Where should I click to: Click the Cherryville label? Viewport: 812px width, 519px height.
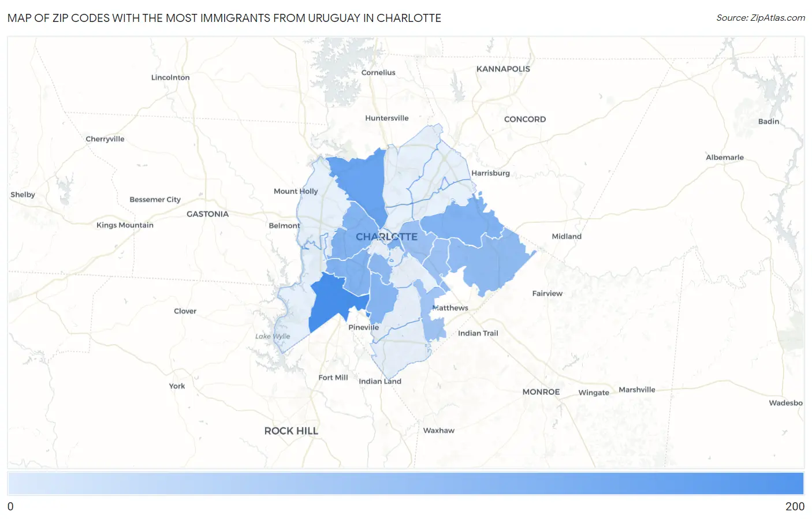(x=105, y=139)
